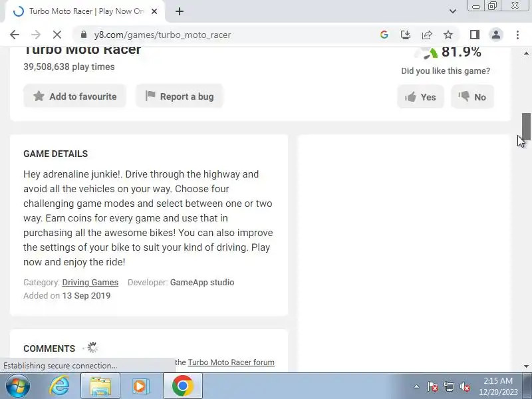Click the scrollbar up arrow
This screenshot has height=399, width=532.
pyautogui.click(x=526, y=53)
